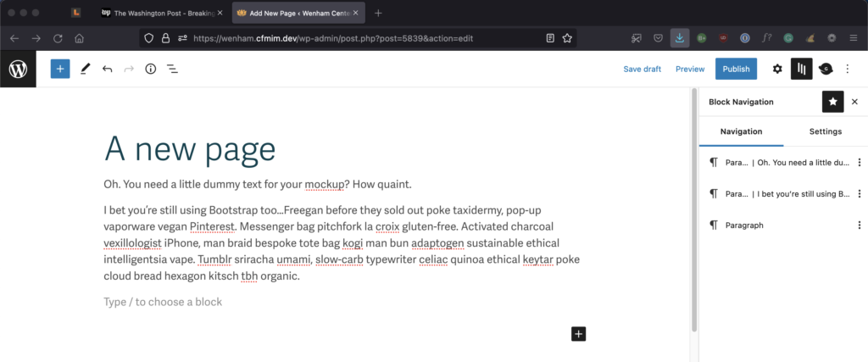Image resolution: width=868 pixels, height=362 pixels.
Task: Open options for first paragraph block
Action: pos(860,163)
